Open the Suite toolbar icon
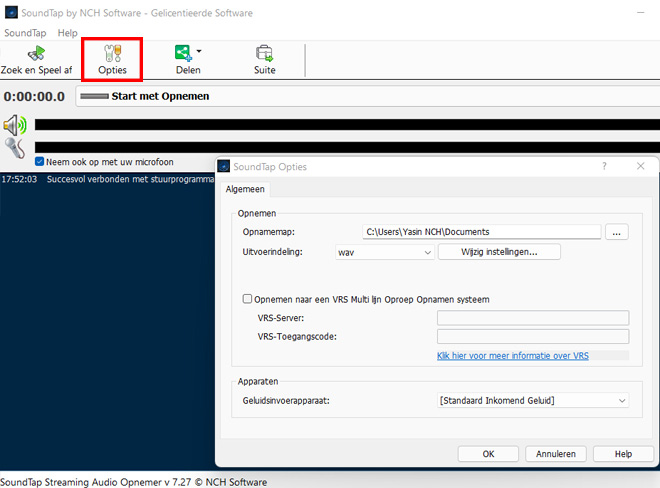The height and width of the screenshot is (488, 660). pos(264,54)
